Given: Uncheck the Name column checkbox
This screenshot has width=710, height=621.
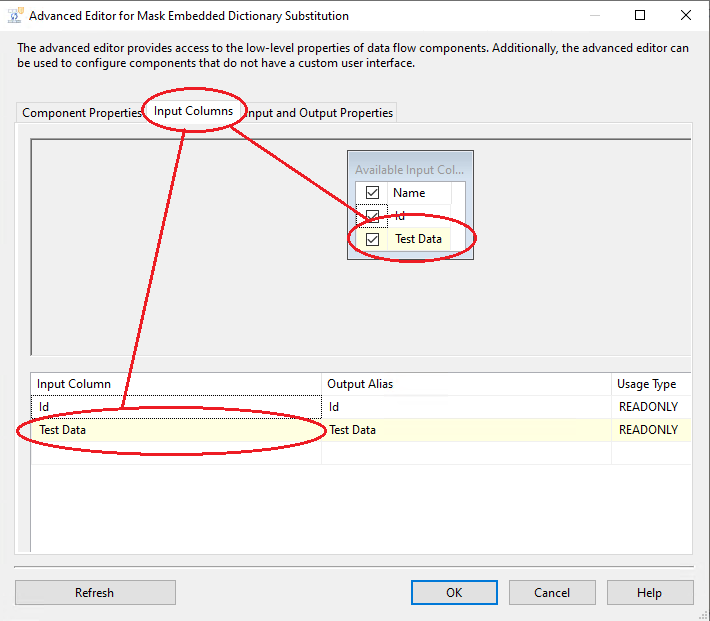Looking at the screenshot, I should [372, 193].
